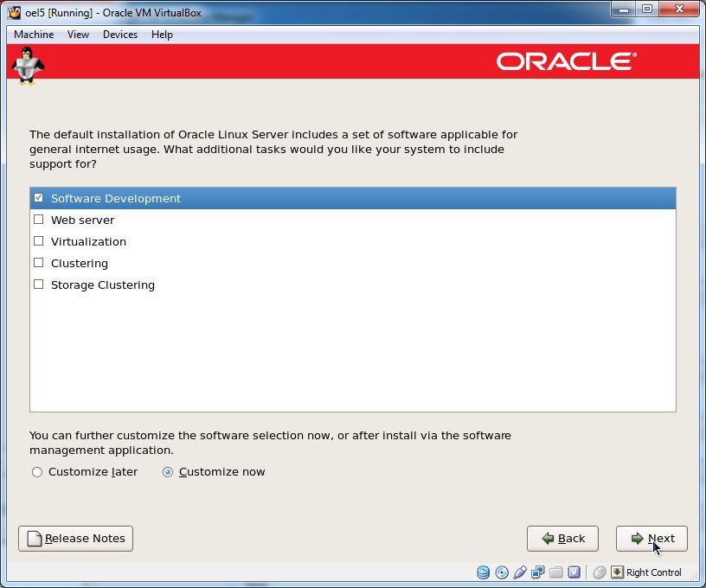The height and width of the screenshot is (588, 706).
Task: Enable the Virtualization checkbox
Action: pyautogui.click(x=39, y=241)
